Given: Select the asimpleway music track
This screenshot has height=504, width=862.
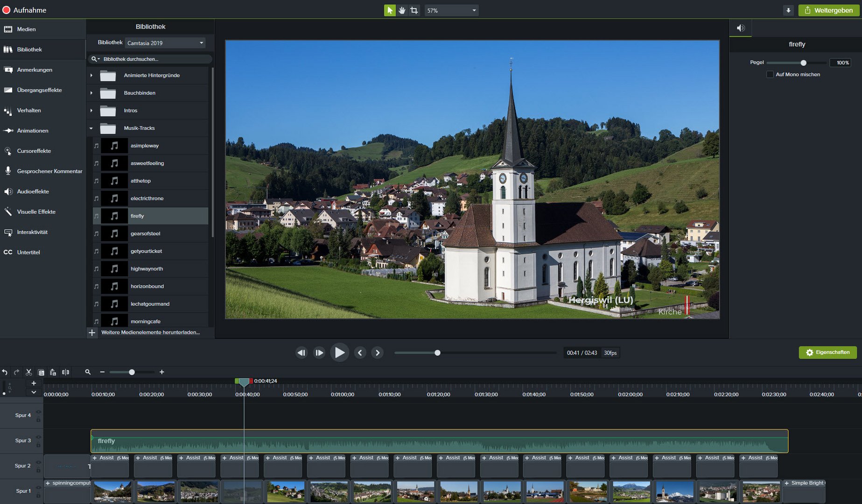Looking at the screenshot, I should click(x=150, y=146).
